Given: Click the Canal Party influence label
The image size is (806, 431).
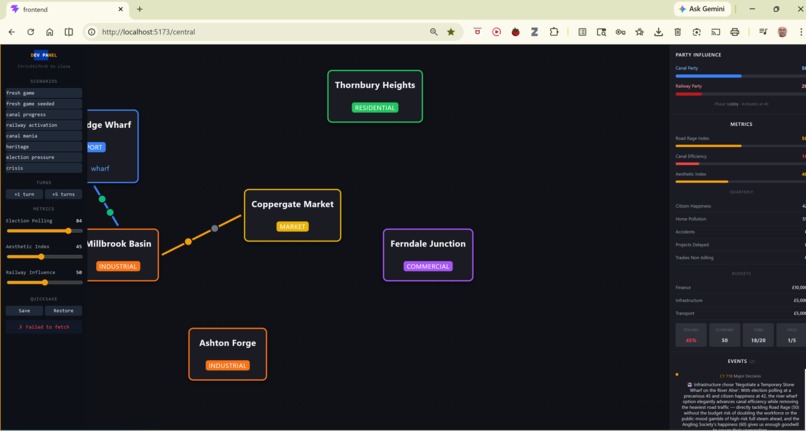Looking at the screenshot, I should pos(686,68).
